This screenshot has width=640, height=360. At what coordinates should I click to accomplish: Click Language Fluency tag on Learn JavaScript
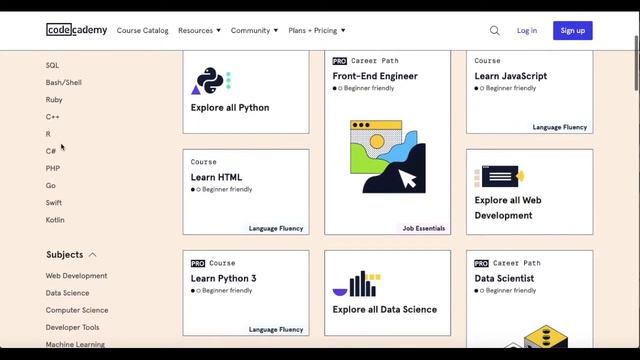[560, 127]
